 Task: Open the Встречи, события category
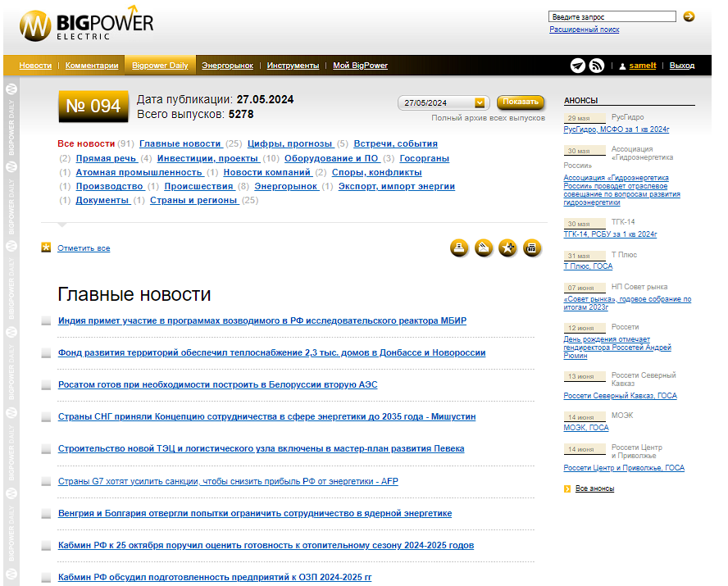coord(396,143)
